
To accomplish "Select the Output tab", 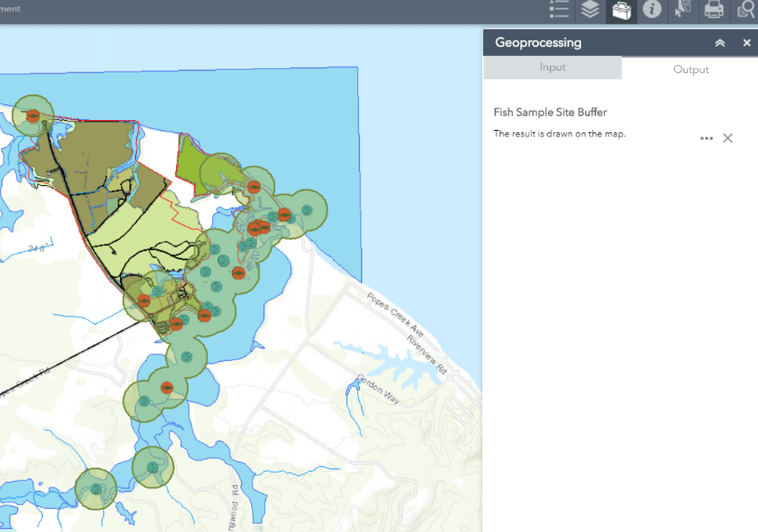I will (x=691, y=69).
